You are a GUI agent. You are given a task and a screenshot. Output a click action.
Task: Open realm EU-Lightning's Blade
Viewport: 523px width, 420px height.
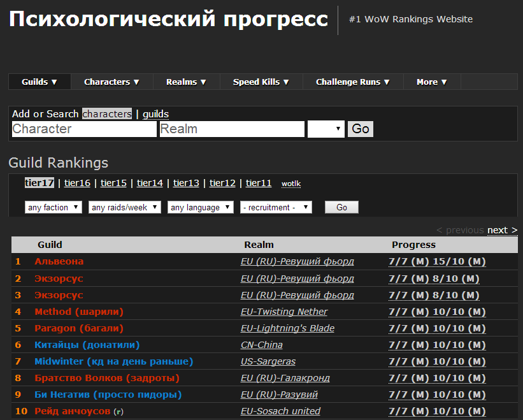[287, 328]
